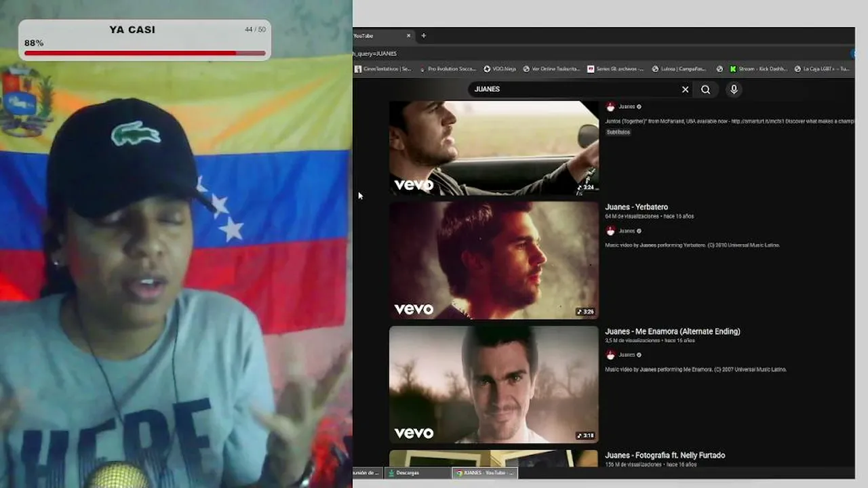Open the Pro Evolution Soccer bookmark
Screen dimensions: 868x488
coord(448,68)
